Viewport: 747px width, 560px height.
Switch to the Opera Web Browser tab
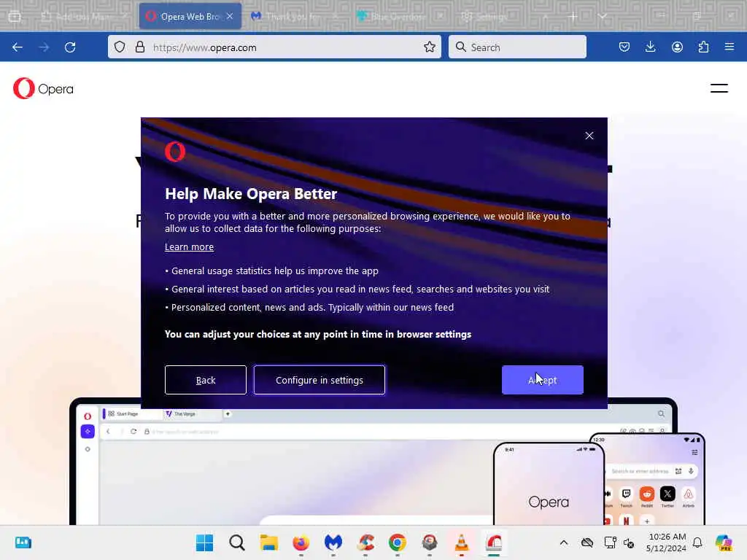point(190,16)
